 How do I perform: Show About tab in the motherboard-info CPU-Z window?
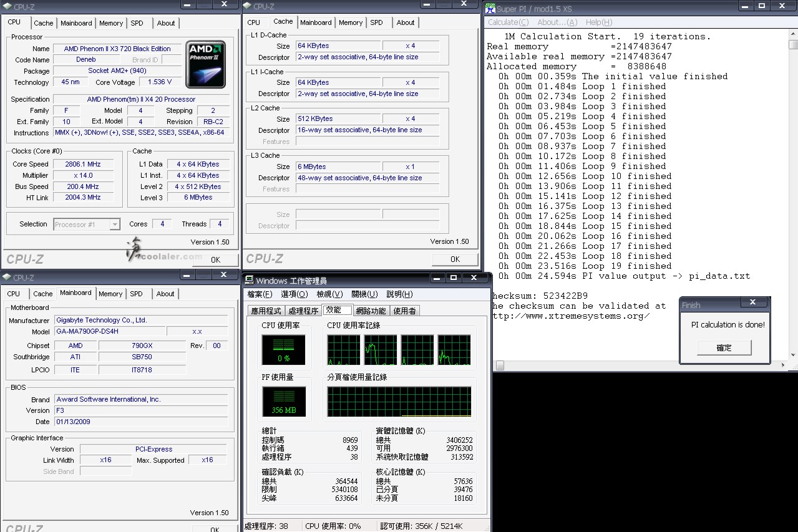[165, 294]
